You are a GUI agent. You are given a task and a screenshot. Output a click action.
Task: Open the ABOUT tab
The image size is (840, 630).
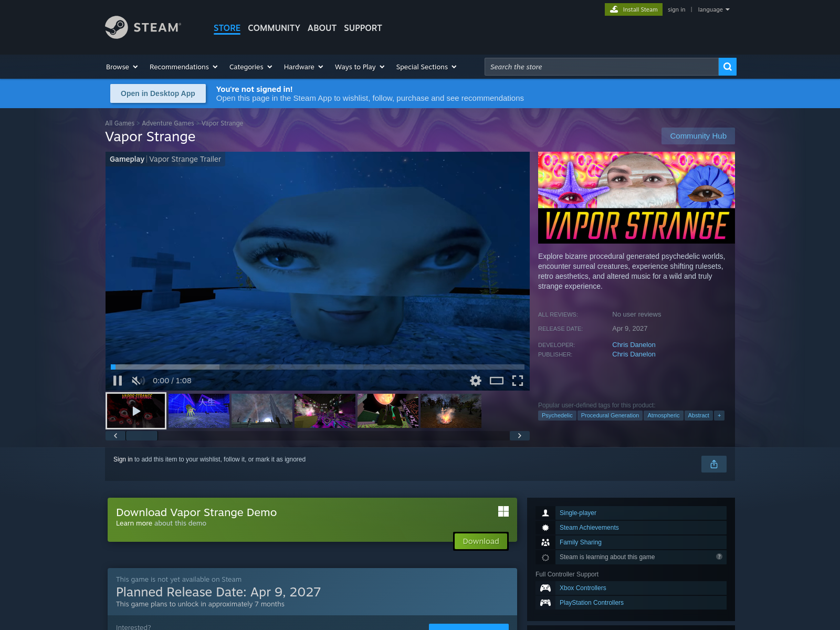pos(322,28)
